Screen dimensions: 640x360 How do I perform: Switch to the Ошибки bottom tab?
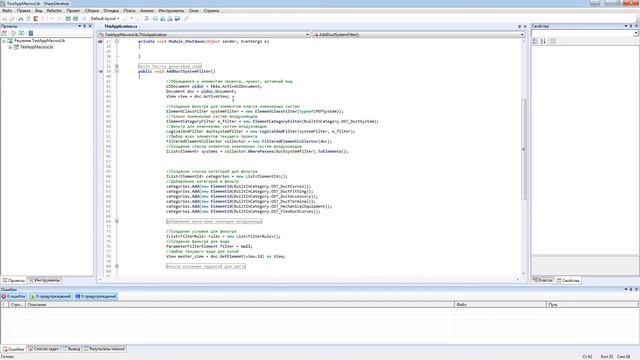click(13, 349)
